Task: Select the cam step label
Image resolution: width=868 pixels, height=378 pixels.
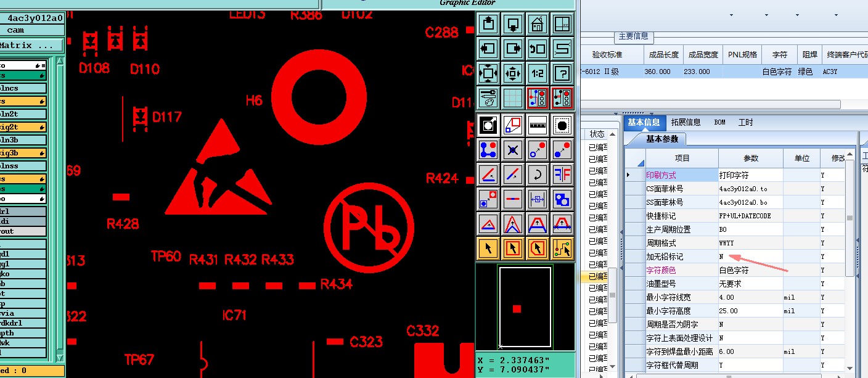Action: [16, 30]
